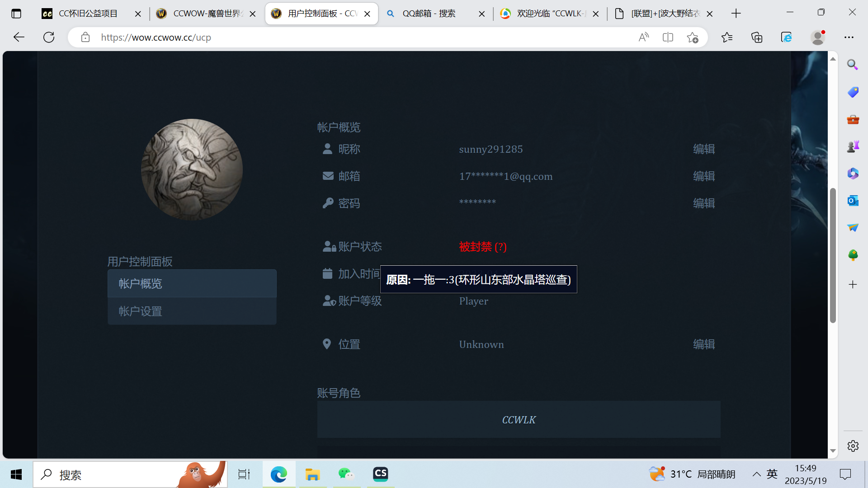Click the browser address bar
Image resolution: width=868 pixels, height=488 pixels.
(x=271, y=37)
